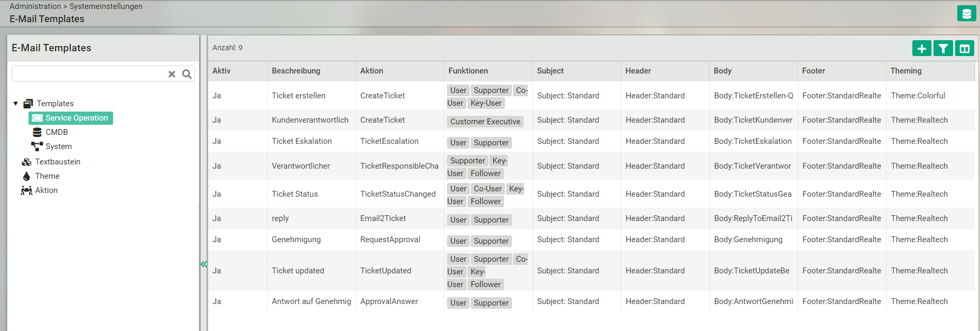Viewport: 980px width, 331px height.
Task: Click the search magnifier icon
Action: (x=186, y=74)
